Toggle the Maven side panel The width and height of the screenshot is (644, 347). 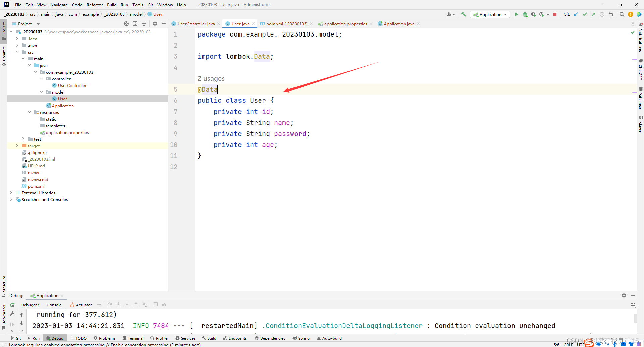coord(640,125)
